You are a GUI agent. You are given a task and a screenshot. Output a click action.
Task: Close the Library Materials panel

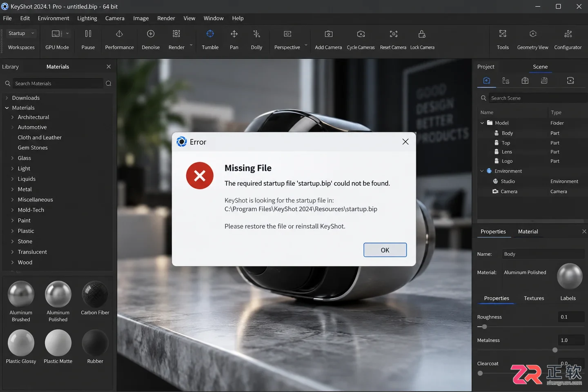pos(109,67)
